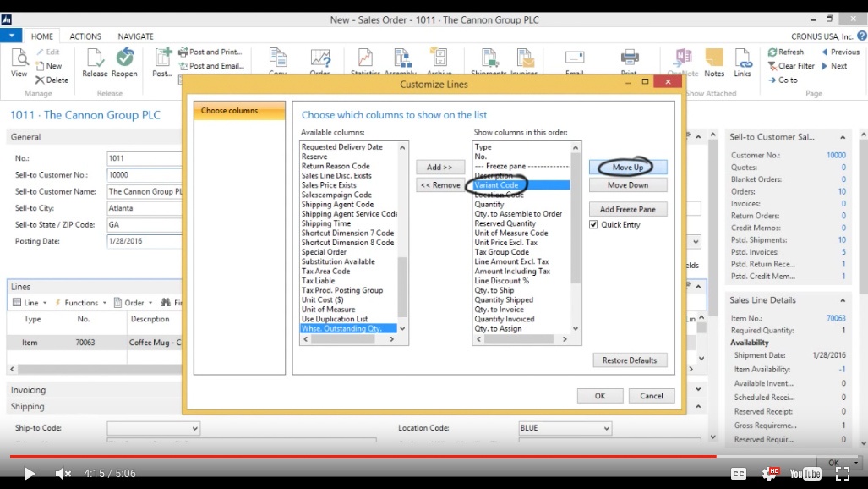Open the Functions menu in Lines
Viewport: 868px width, 489px height.
[80, 303]
